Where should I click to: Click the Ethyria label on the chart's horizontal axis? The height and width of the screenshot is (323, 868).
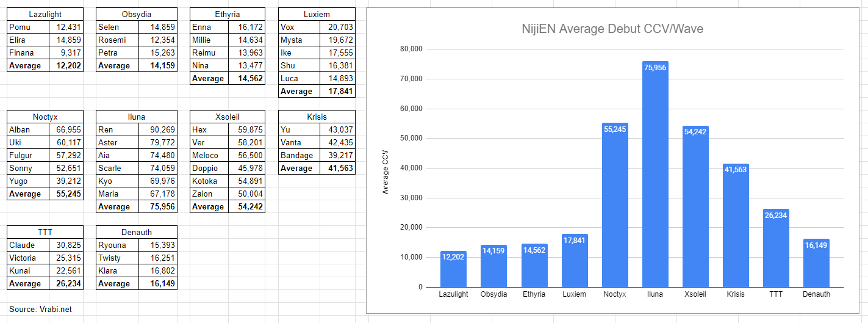[534, 294]
